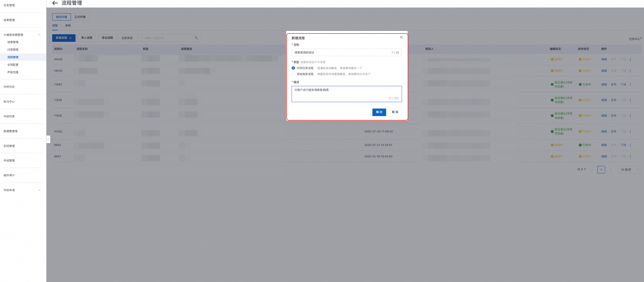This screenshot has width=644, height=282.
Task: Switch to the 正式环境 tab
Action: pos(80,17)
